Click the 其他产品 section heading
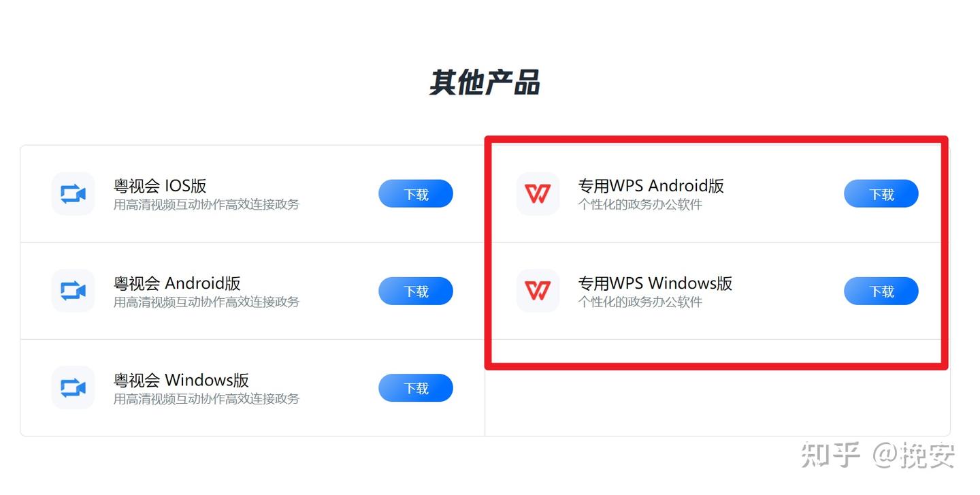This screenshot has height=495, width=980. [x=485, y=82]
